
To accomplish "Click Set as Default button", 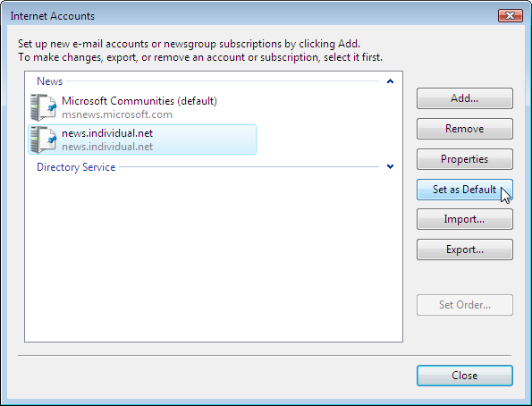I will (464, 190).
